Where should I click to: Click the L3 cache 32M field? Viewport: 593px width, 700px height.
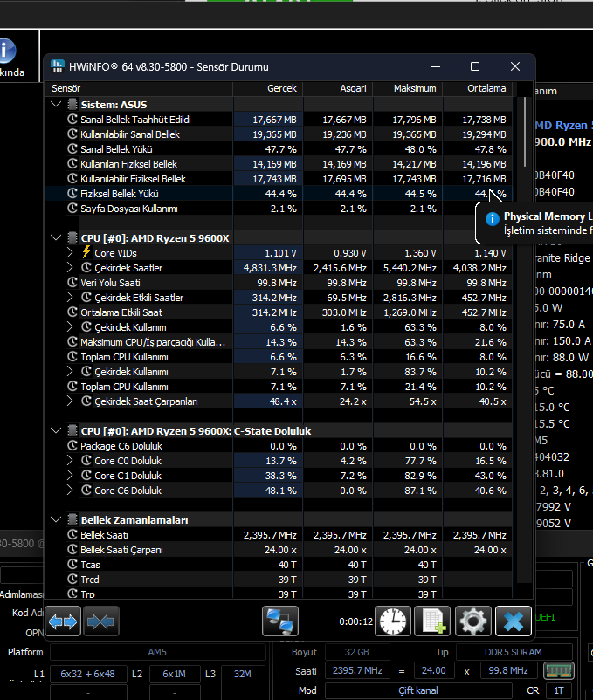[243, 674]
